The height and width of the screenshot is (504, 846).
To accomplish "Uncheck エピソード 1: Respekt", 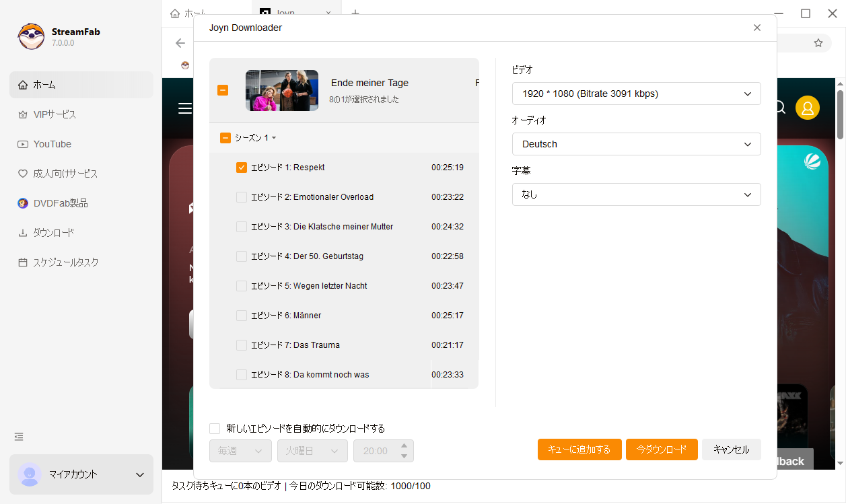I will [242, 168].
